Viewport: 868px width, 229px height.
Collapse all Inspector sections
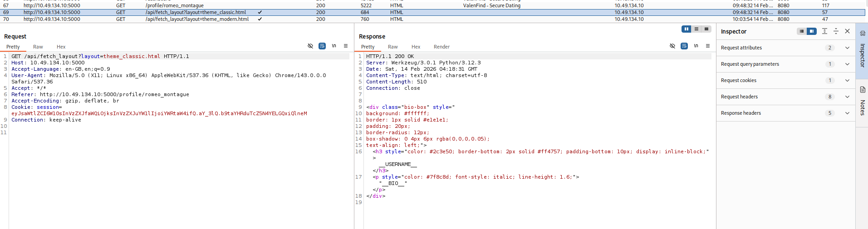pyautogui.click(x=836, y=31)
